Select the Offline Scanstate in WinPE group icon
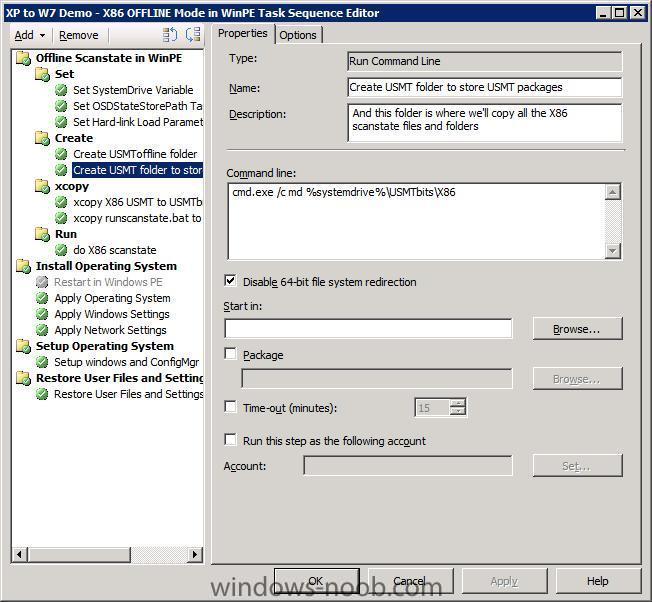 pyautogui.click(x=23, y=58)
